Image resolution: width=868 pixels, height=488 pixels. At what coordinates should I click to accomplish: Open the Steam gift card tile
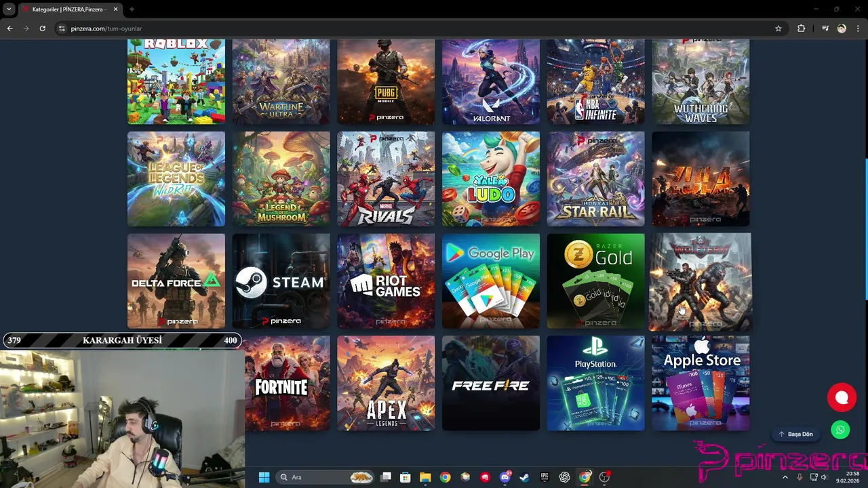[x=281, y=281]
